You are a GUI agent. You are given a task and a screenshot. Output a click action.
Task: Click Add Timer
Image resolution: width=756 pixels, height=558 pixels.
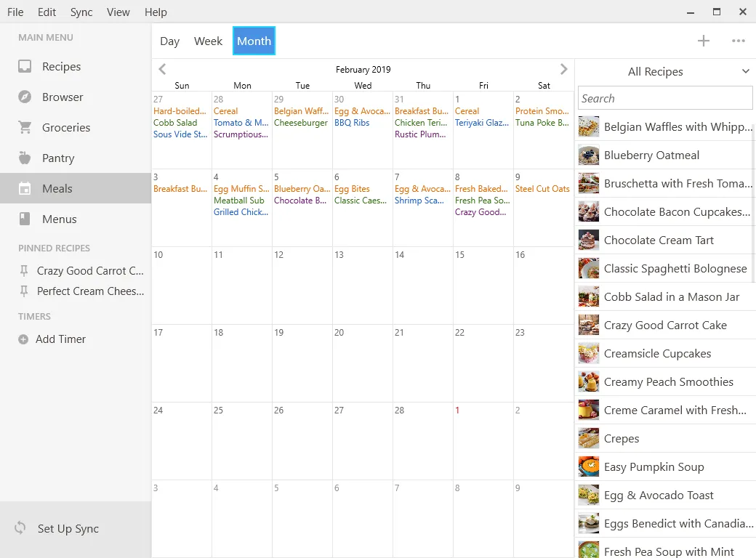point(60,339)
